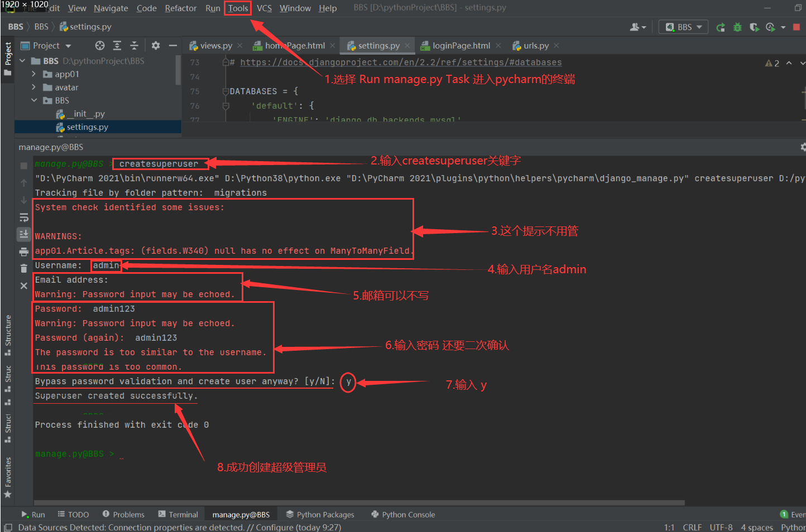Screen dimensions: 806x532
Task: Click the up arrow in console sidebar
Action: (x=23, y=183)
